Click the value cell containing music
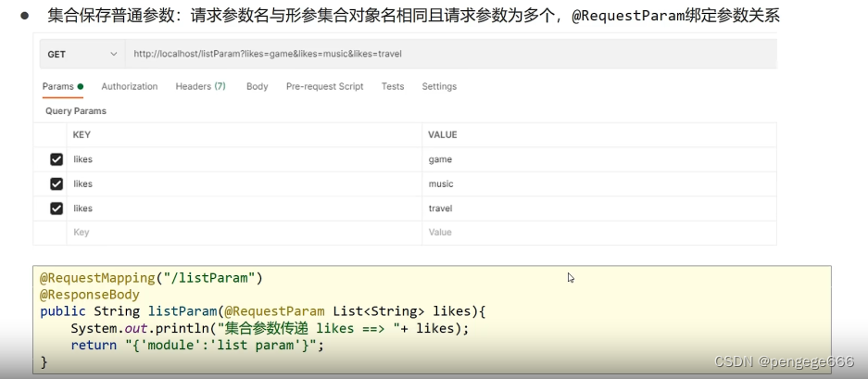Screen dimensions: 868x379 point(599,184)
